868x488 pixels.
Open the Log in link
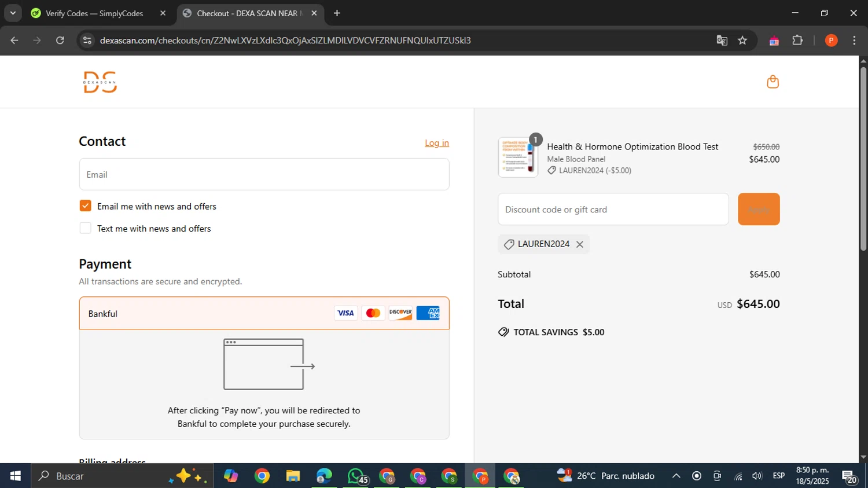click(x=437, y=143)
